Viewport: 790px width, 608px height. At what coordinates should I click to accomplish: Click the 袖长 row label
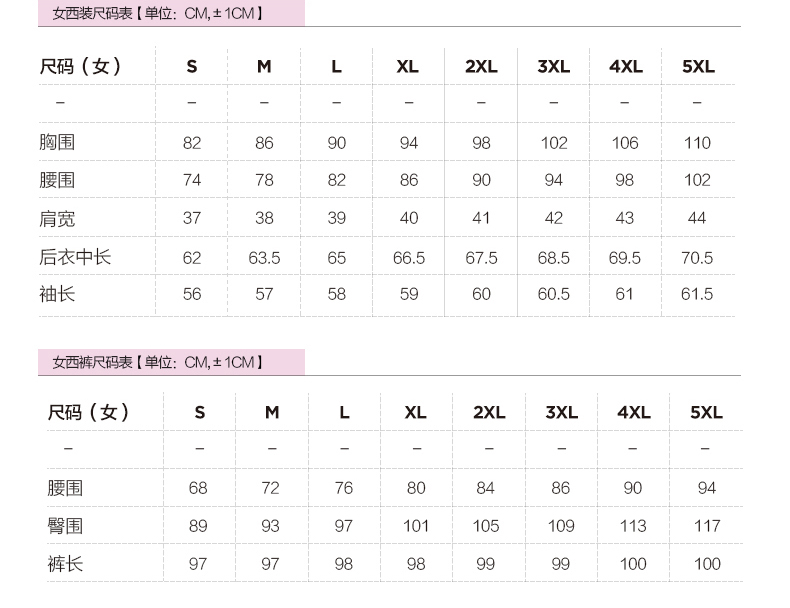(57, 294)
